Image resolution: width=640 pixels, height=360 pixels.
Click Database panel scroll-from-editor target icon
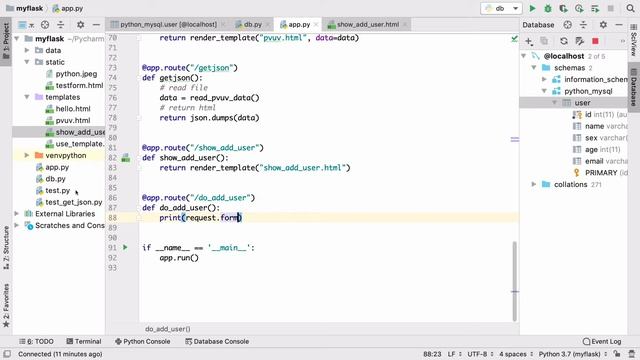point(567,25)
